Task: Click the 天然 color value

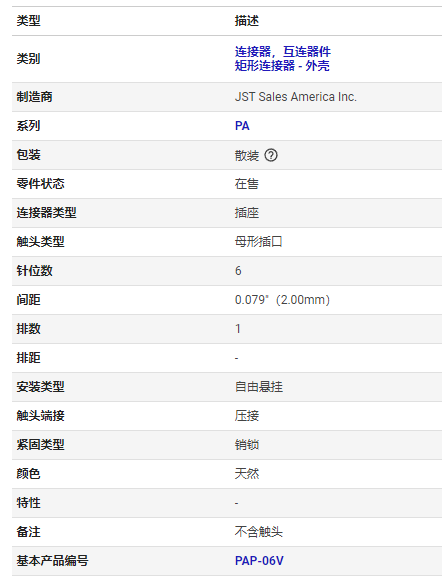Action: click(247, 474)
